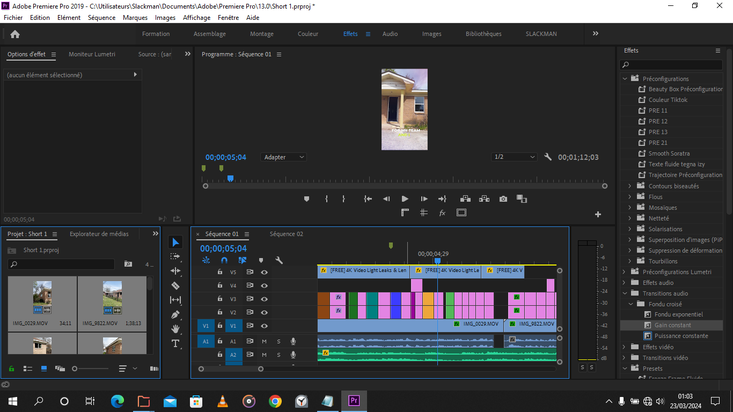Expand the Préconfigurations Lumetri folder
Image resolution: width=733 pixels, height=412 pixels.
click(x=625, y=272)
